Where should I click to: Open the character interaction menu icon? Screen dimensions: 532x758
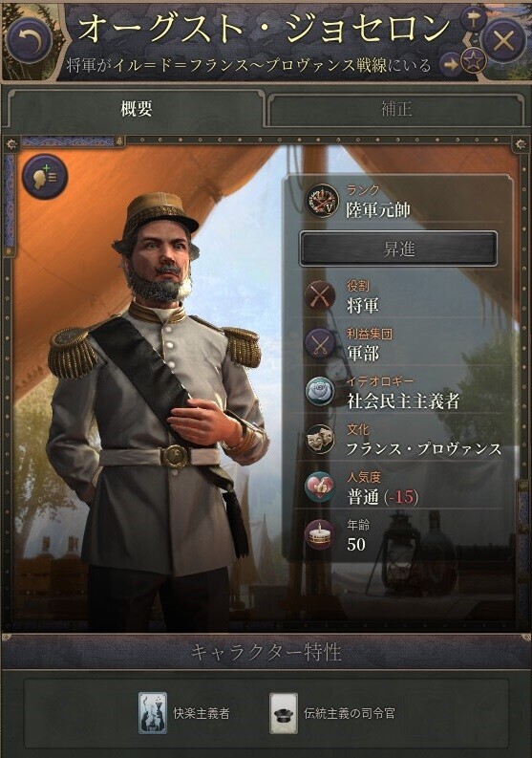tap(45, 177)
